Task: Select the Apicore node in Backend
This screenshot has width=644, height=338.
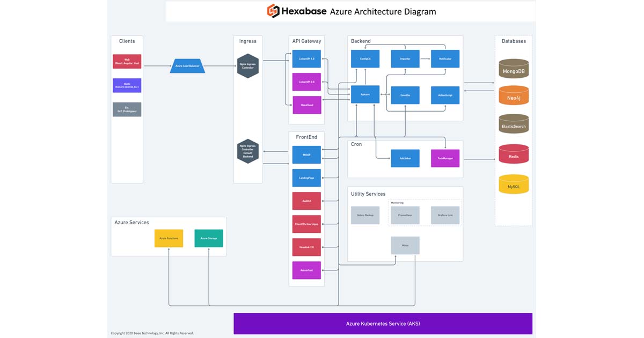Action: (365, 94)
